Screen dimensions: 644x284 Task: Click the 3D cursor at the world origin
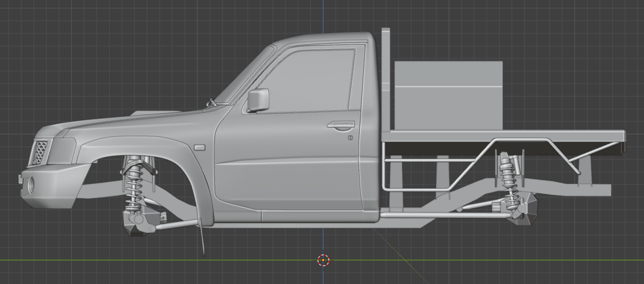coord(323,260)
